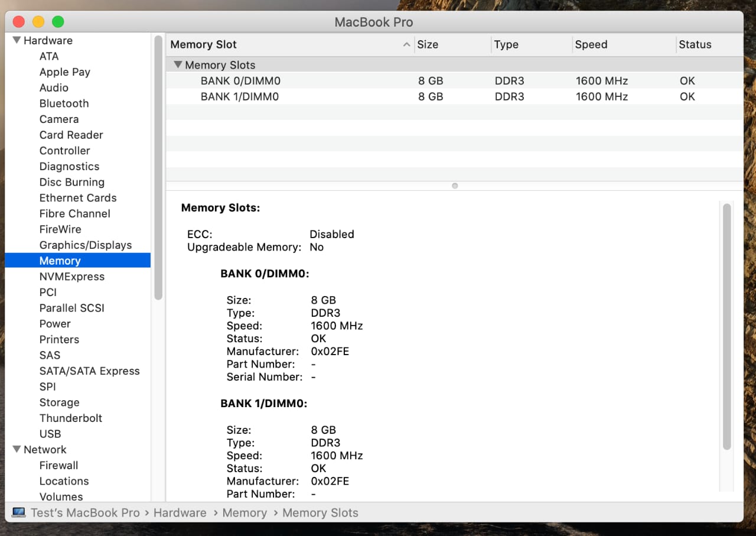Viewport: 756px width, 536px height.
Task: Select Storage in the sidebar
Action: click(x=59, y=402)
